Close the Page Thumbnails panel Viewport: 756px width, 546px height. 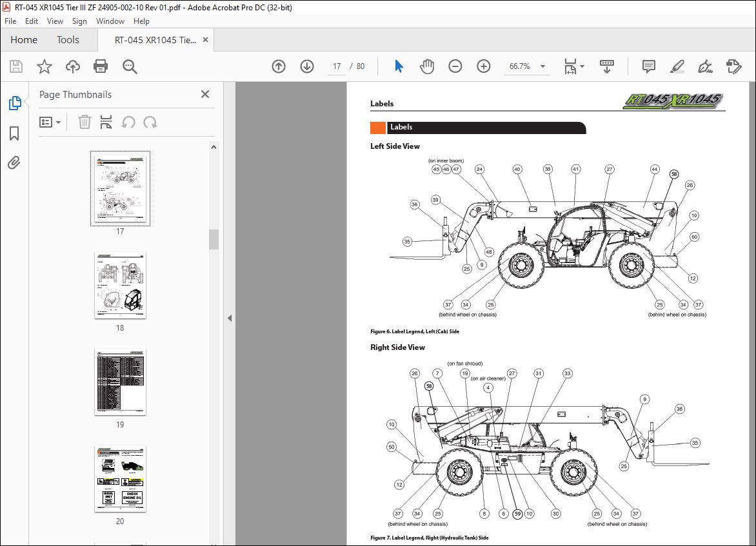pyautogui.click(x=205, y=95)
